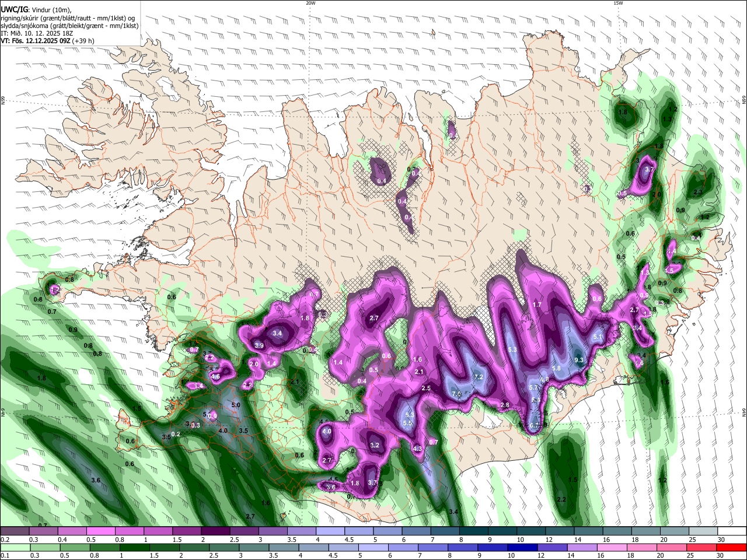Click the 2.3 precipitation value on map
This screenshot has width=747, height=560.
697,192
